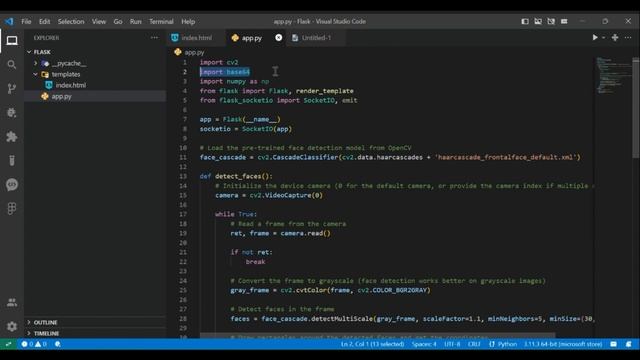The height and width of the screenshot is (360, 640).
Task: Collapse the FLASK root folder
Action: 29,52
